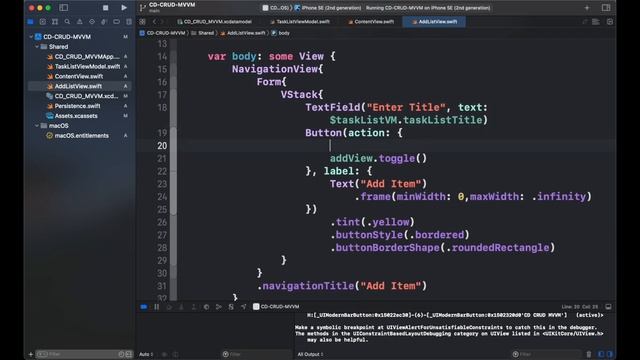The image size is (640, 360).
Task: Open the Issue navigator warning icon
Action: [x=80, y=22]
